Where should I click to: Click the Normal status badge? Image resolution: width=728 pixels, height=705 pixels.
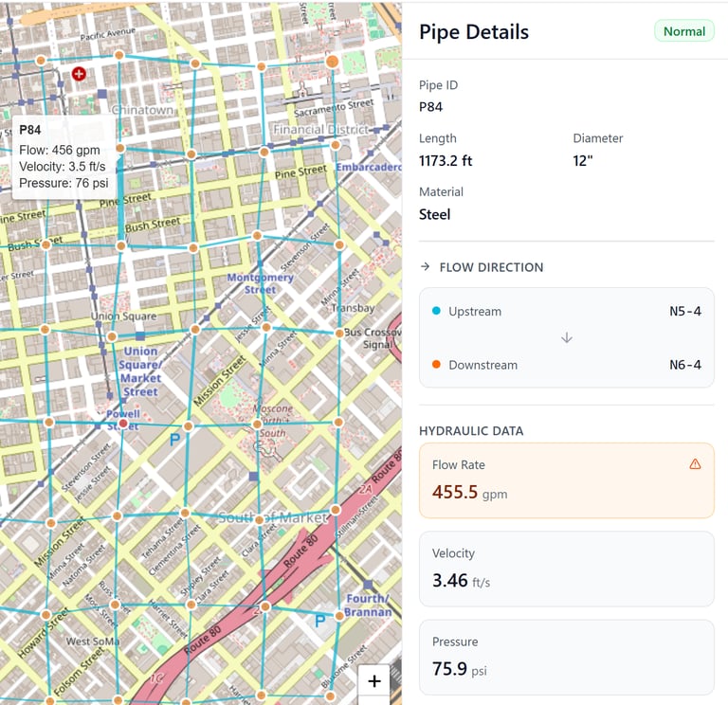click(x=683, y=31)
